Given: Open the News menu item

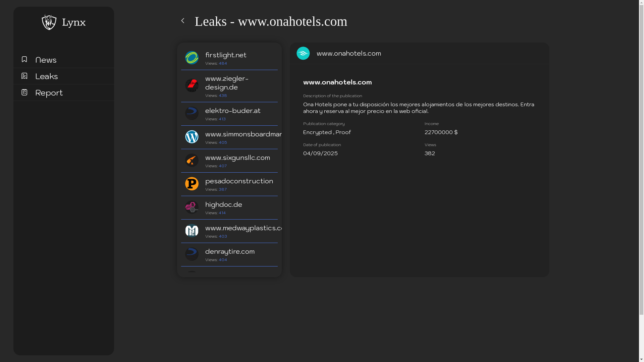Looking at the screenshot, I should point(46,60).
